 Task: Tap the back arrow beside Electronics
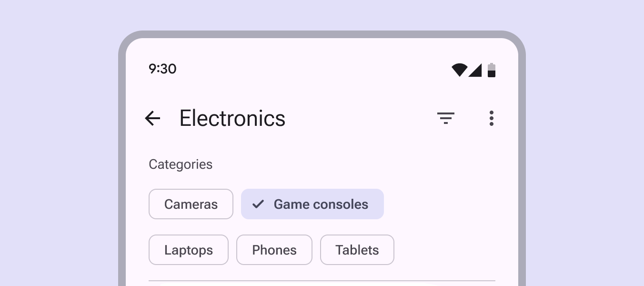pyautogui.click(x=152, y=118)
